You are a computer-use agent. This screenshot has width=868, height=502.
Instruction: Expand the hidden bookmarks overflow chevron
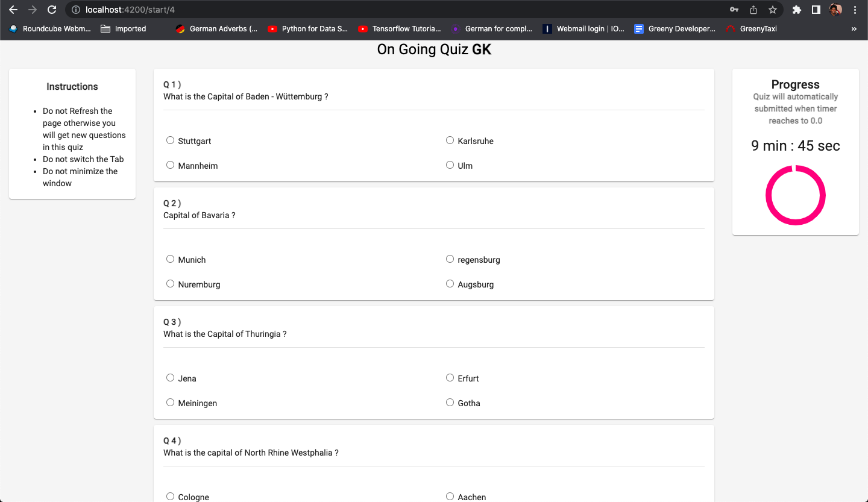(854, 28)
